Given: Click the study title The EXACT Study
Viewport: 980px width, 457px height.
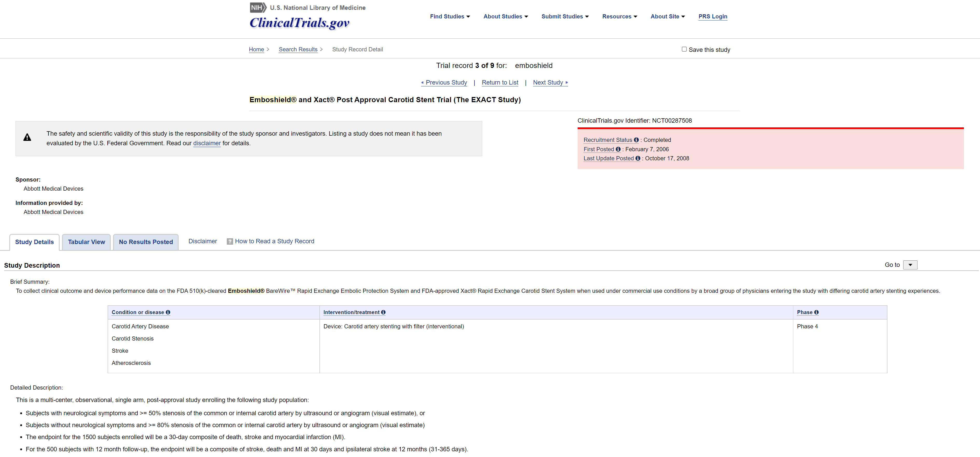Looking at the screenshot, I should (x=385, y=100).
